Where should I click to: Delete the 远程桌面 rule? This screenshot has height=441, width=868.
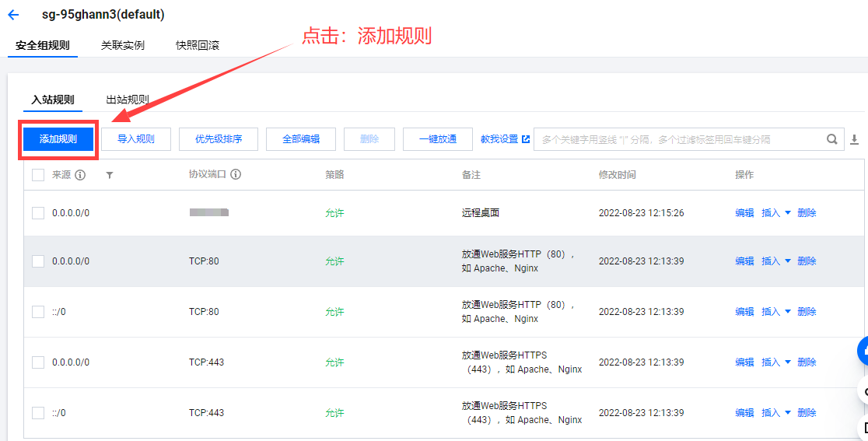point(807,212)
